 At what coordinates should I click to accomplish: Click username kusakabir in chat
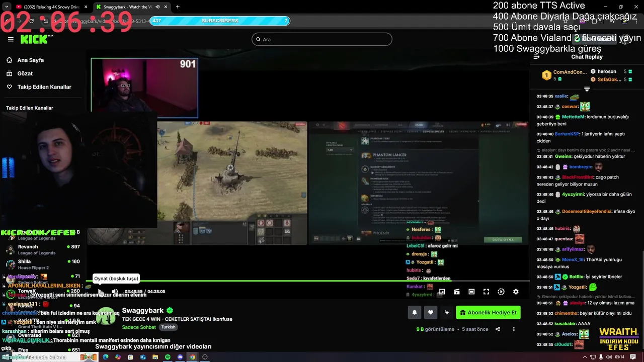(x=565, y=324)
